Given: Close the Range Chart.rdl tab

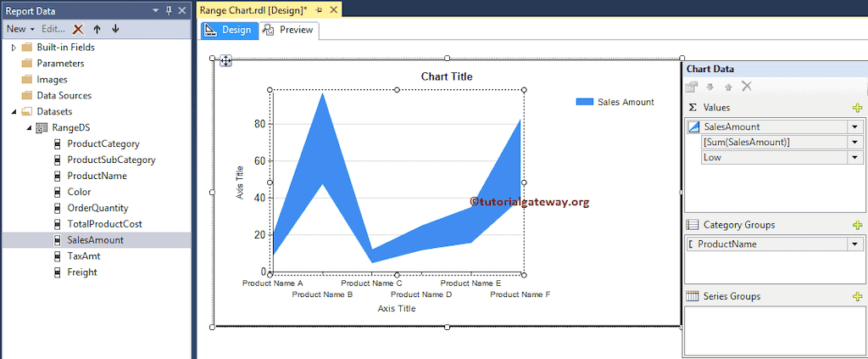Looking at the screenshot, I should click(333, 10).
